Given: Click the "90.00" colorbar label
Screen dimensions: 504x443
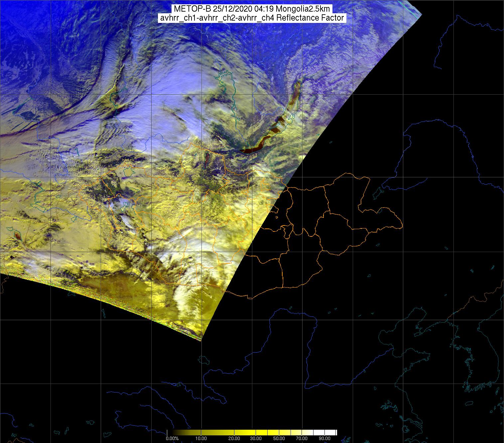Looking at the screenshot, I should pyautogui.click(x=324, y=438).
